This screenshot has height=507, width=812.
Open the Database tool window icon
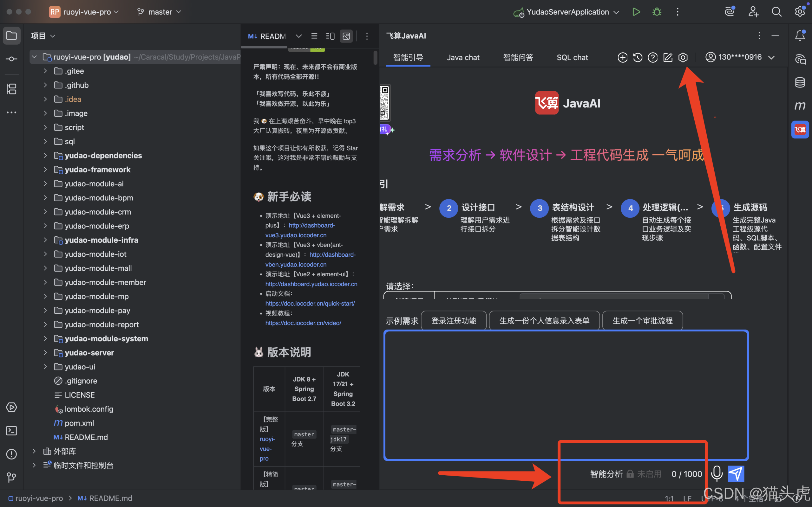click(800, 82)
